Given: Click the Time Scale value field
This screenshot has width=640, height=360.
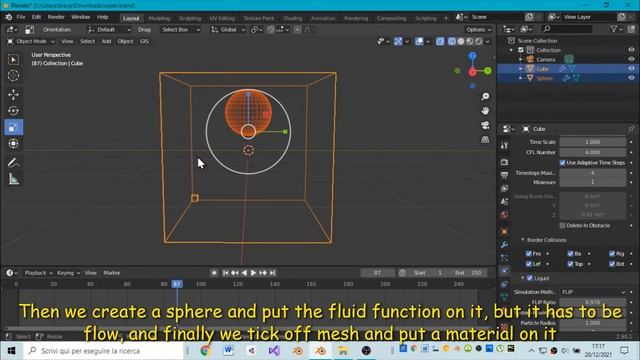Looking at the screenshot, I should (593, 142).
